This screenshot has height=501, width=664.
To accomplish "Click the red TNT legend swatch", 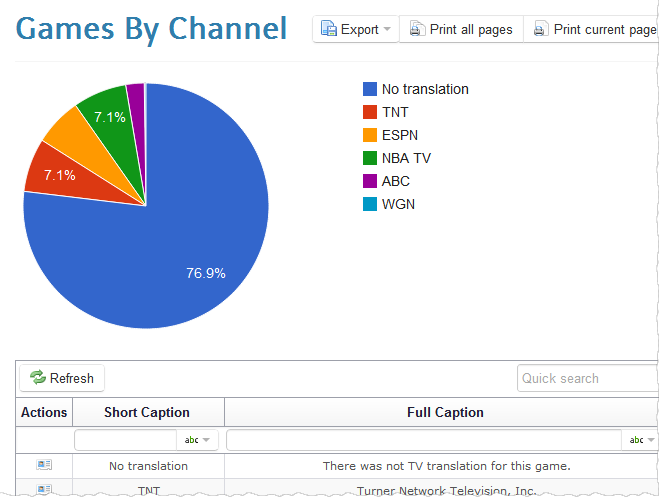I will (x=370, y=112).
